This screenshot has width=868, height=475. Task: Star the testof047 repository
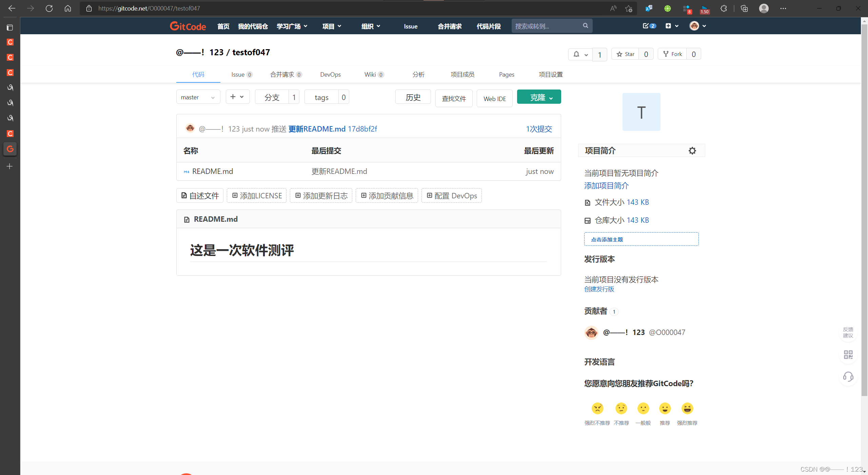pos(625,54)
